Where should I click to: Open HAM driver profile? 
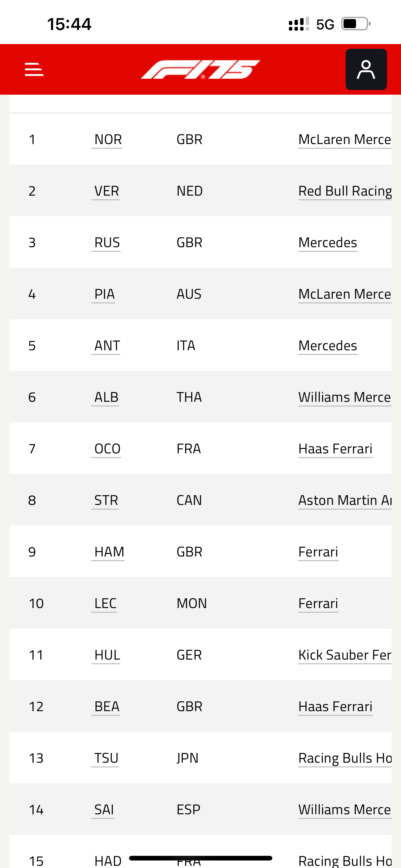[x=109, y=552]
